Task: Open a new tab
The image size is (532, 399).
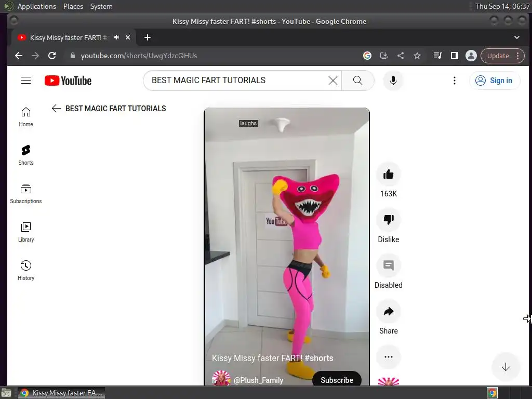Action: [x=147, y=37]
